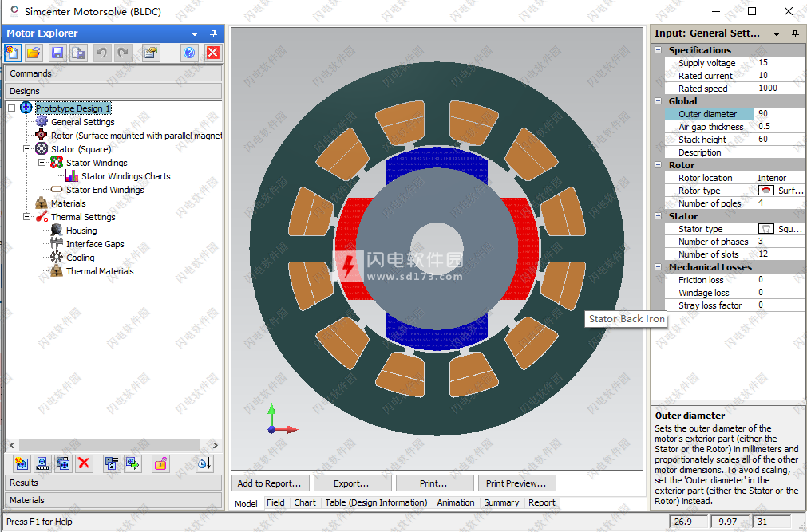Screen dimensions: 807x532
Task: Save the design with the floppy icon
Action: click(57, 53)
